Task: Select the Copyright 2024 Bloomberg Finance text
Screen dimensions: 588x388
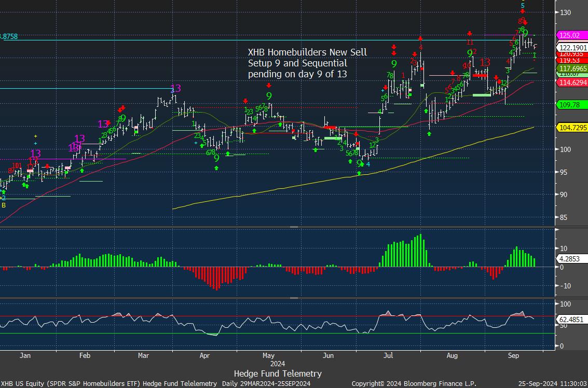Action: tap(414, 383)
